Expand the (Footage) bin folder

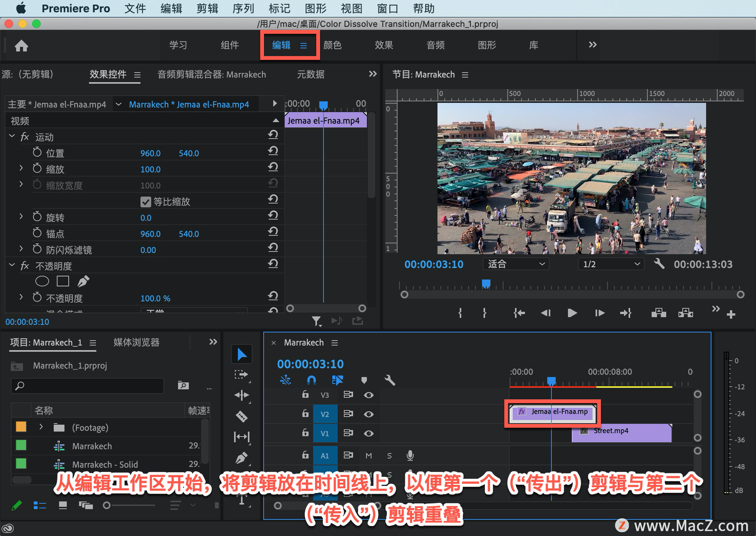[41, 427]
